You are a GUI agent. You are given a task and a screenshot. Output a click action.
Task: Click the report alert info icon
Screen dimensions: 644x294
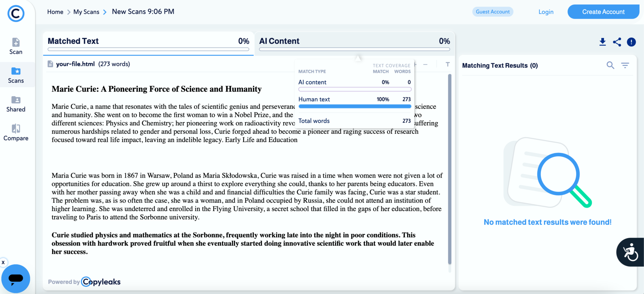631,42
